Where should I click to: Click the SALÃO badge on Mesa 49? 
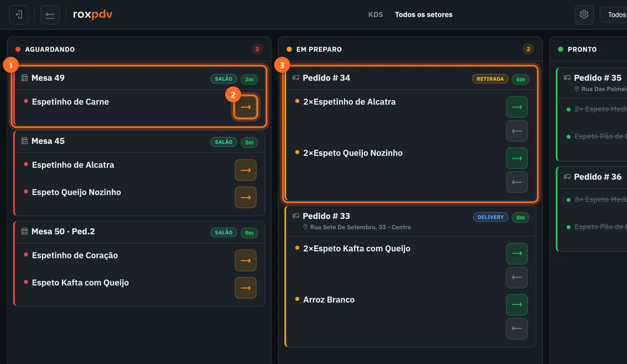tap(224, 79)
